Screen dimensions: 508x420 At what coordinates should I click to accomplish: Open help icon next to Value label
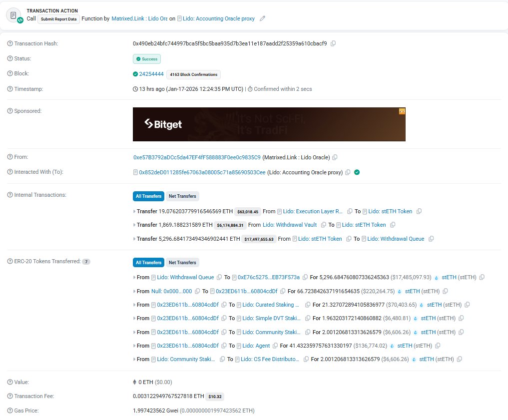(x=10, y=382)
